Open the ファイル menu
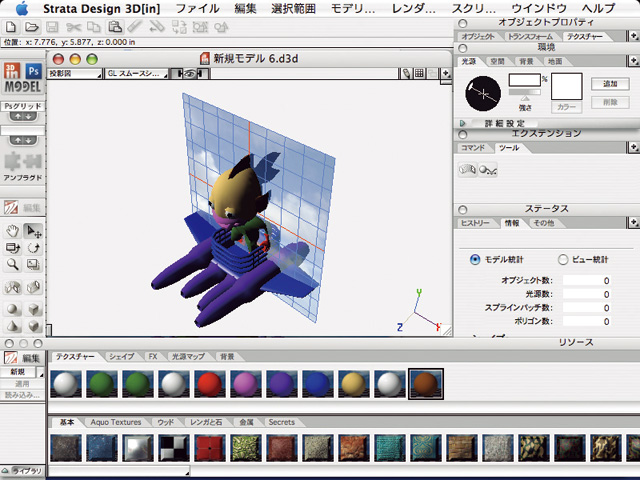The width and height of the screenshot is (640, 480). 198,8
